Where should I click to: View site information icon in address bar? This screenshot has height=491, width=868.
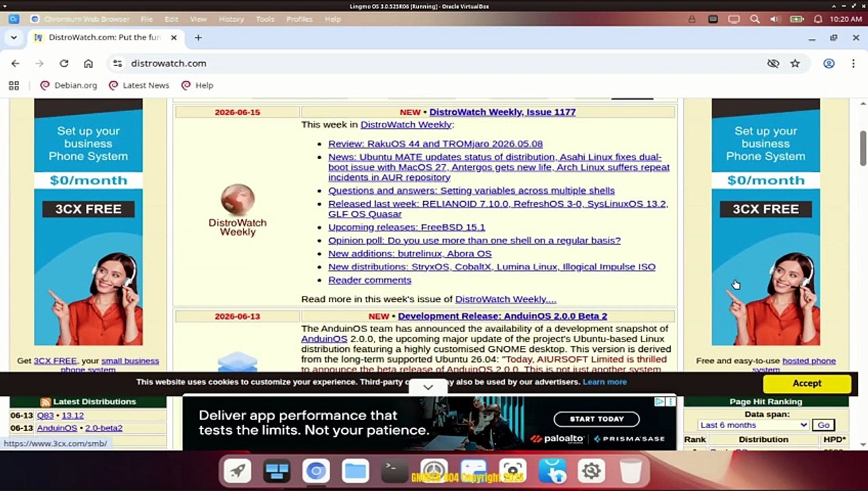[117, 63]
